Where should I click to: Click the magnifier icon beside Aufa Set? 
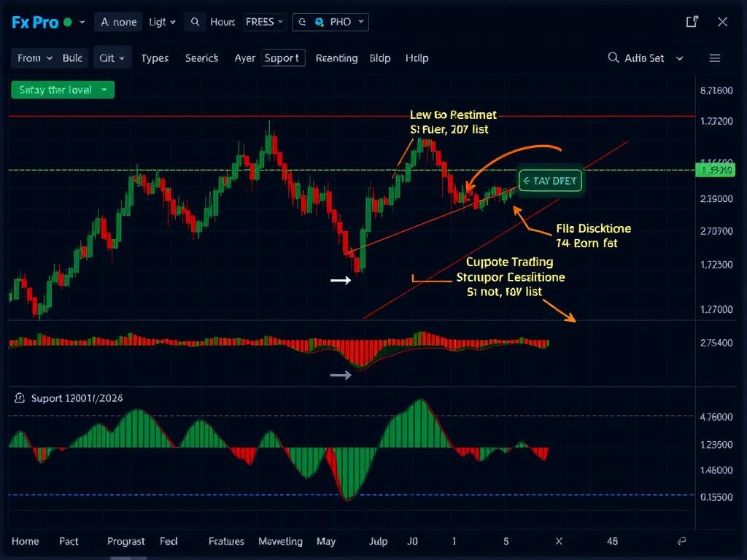(615, 58)
